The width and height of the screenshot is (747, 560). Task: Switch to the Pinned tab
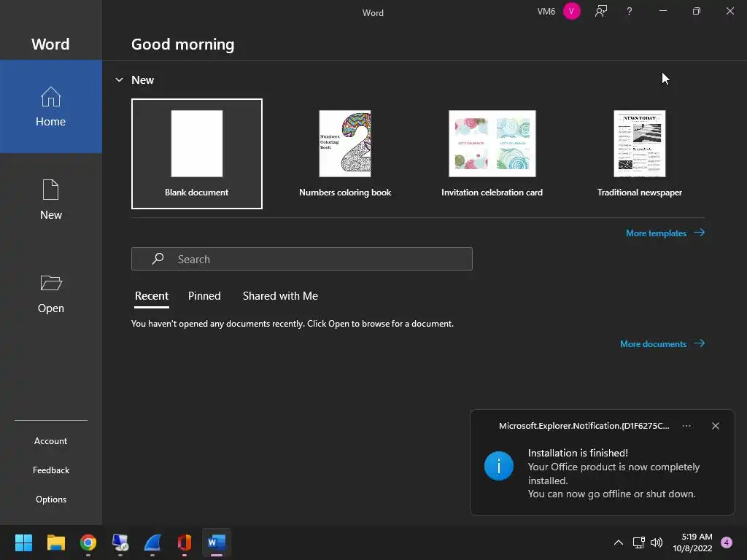coord(204,296)
